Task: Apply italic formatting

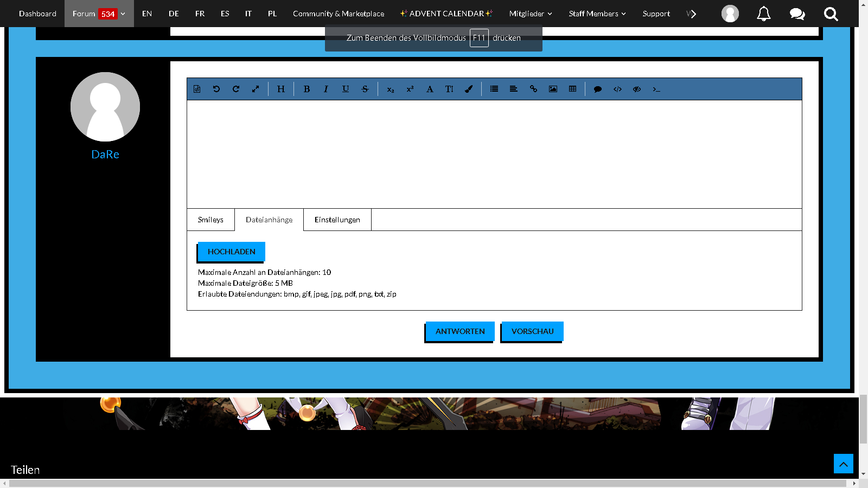Action: tap(325, 89)
